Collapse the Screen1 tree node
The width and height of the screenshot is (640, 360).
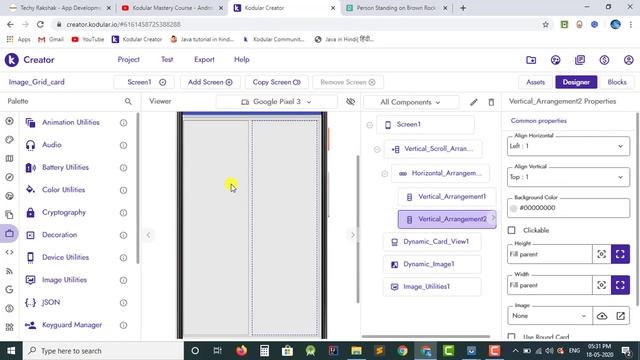click(369, 125)
